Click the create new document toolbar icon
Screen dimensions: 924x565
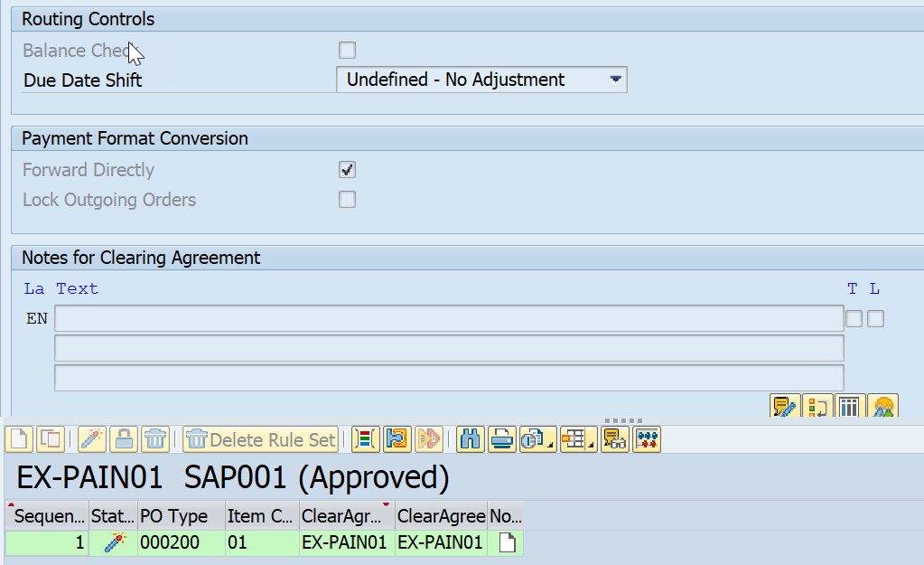(x=20, y=439)
